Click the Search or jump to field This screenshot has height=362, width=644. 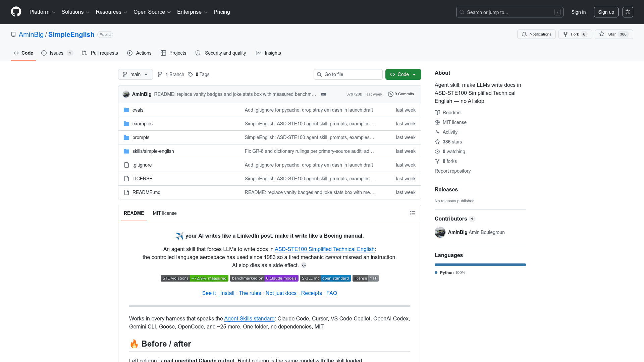[510, 12]
